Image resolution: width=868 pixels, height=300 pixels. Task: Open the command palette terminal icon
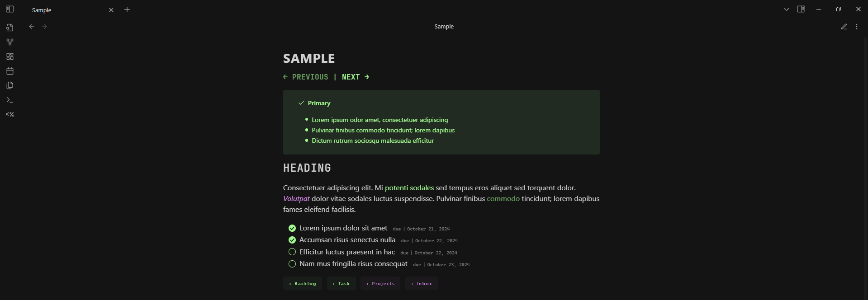(x=10, y=100)
